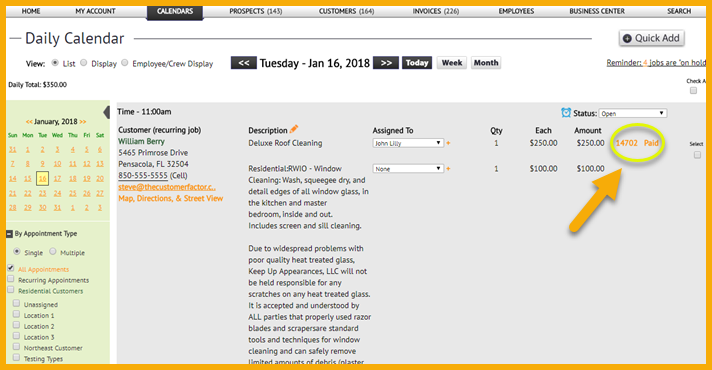Click the January, 2018 mini calendar title
Image resolution: width=712 pixels, height=370 pixels.
point(56,122)
